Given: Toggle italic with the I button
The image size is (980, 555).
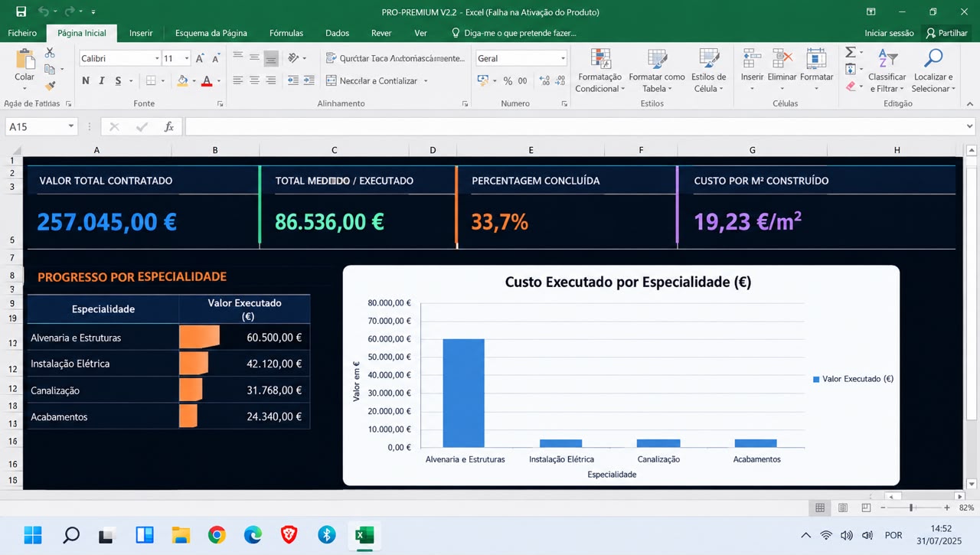Looking at the screenshot, I should (102, 80).
